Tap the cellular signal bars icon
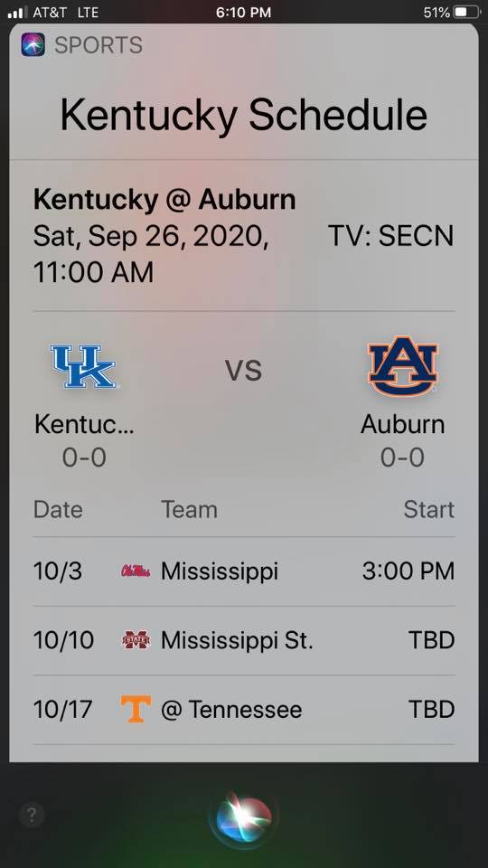This screenshot has width=488, height=868. point(16,12)
